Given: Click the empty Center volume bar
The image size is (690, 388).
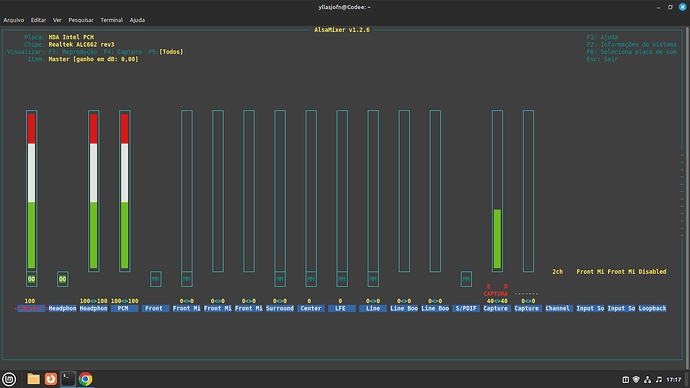Looking at the screenshot, I should 311,191.
